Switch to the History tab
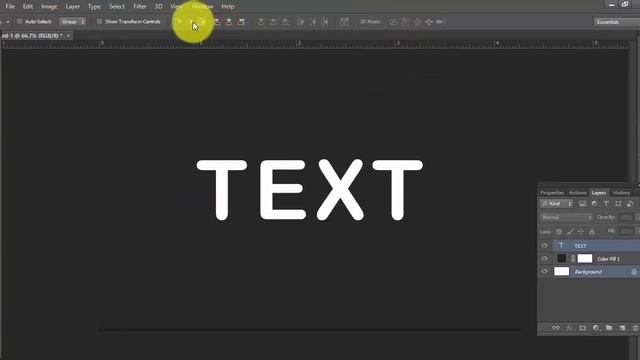The width and height of the screenshot is (640, 360). click(621, 193)
